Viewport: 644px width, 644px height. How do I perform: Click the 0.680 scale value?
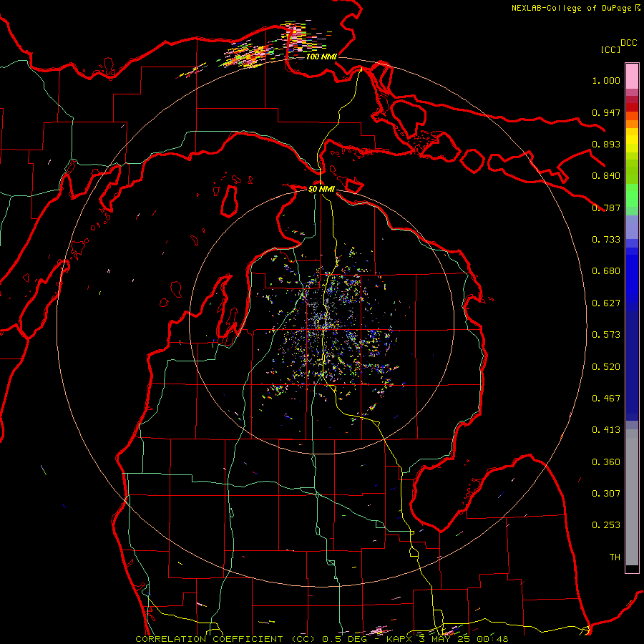coord(606,271)
